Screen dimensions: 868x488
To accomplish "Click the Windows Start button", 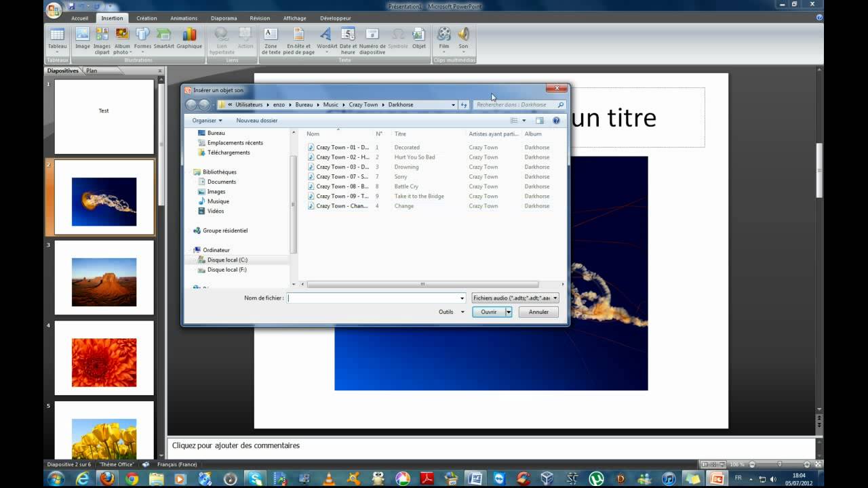I will 55,479.
